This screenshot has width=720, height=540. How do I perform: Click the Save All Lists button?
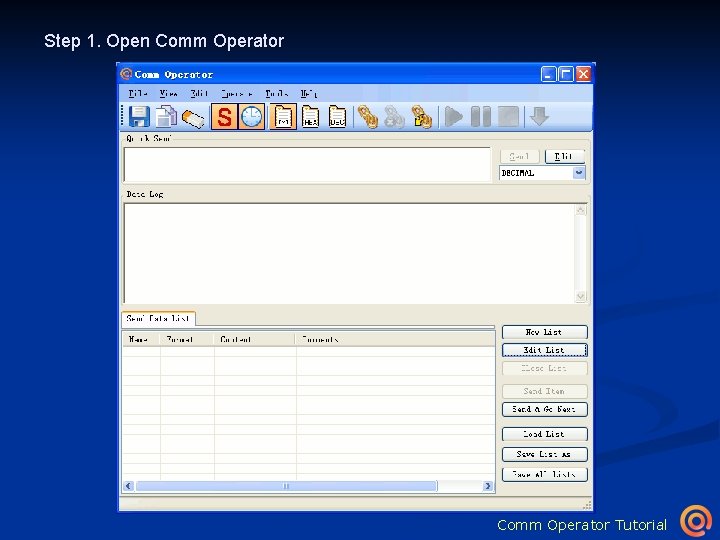545,474
